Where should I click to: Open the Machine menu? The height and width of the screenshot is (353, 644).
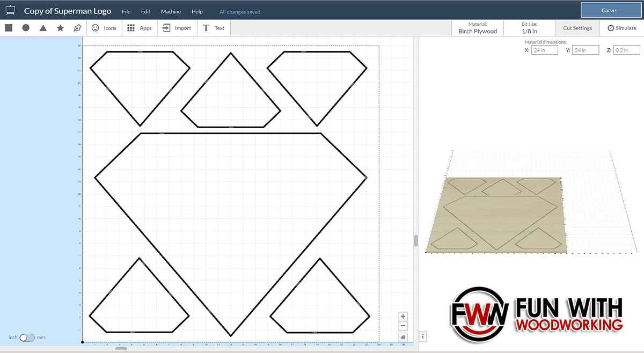(171, 11)
